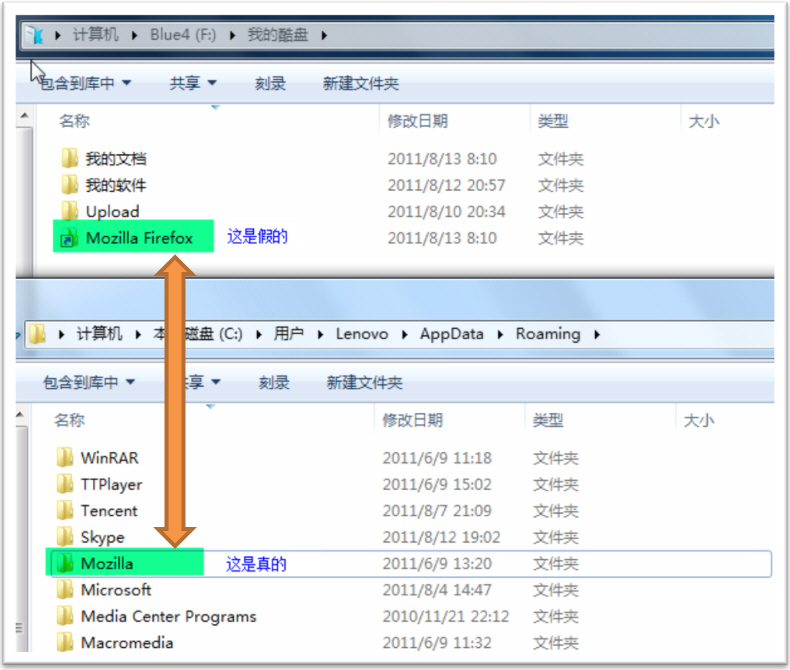Click the Mozilla Firefox shortcut folder icon
This screenshot has height=670, width=790.
point(68,238)
